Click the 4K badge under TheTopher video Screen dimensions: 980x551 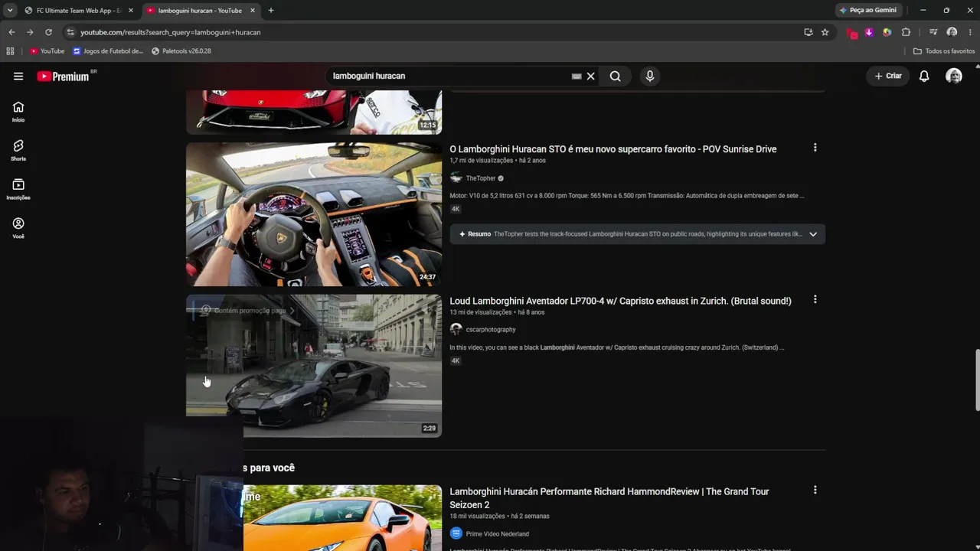click(456, 209)
